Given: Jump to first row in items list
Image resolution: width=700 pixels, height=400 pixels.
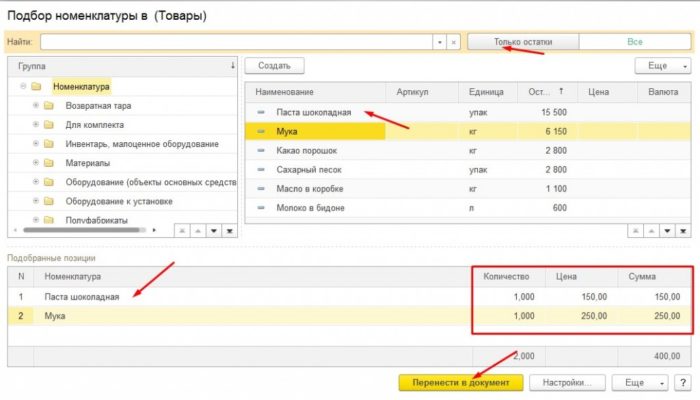Looking at the screenshot, I should click(x=635, y=231).
